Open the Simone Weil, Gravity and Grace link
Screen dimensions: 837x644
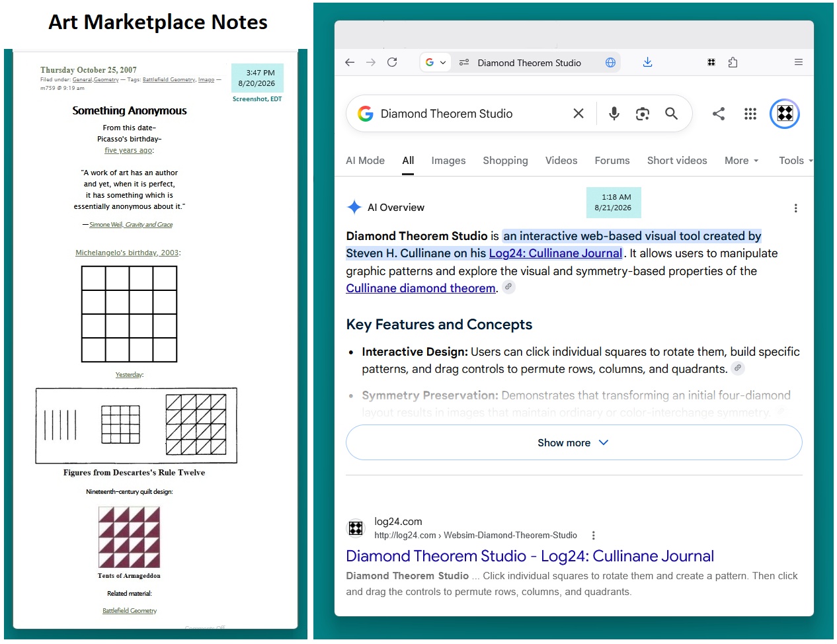tap(131, 225)
